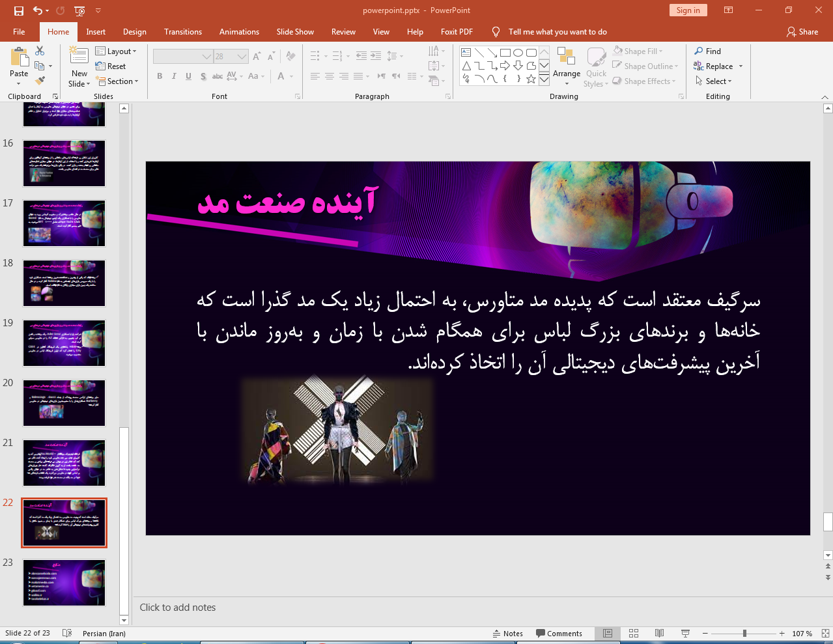Open the Slide Show tab
833x644 pixels.
pyautogui.click(x=295, y=32)
